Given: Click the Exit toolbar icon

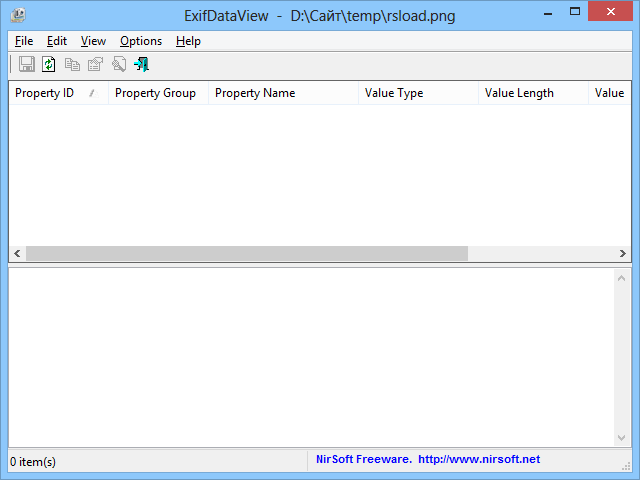Looking at the screenshot, I should (x=142, y=64).
